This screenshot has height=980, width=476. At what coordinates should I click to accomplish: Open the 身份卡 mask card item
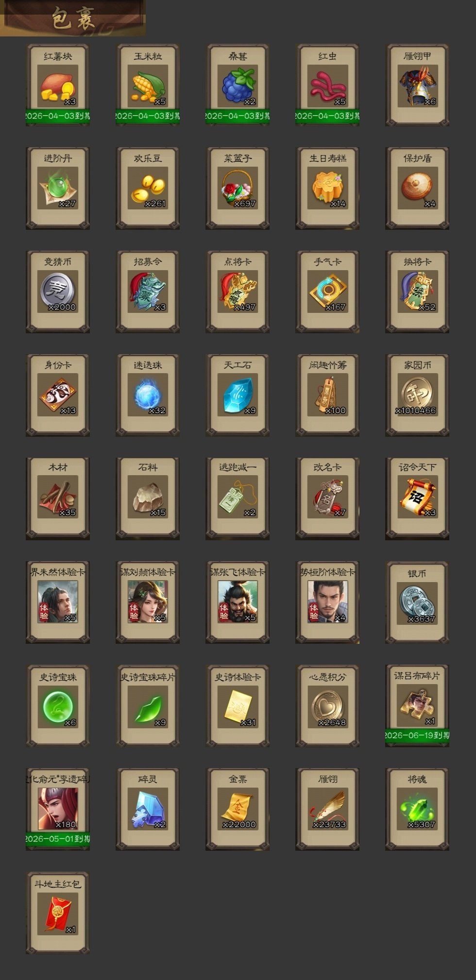pyautogui.click(x=58, y=395)
